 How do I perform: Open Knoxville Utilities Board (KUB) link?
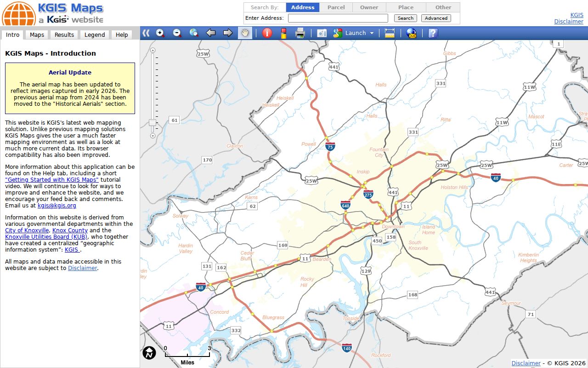click(46, 237)
